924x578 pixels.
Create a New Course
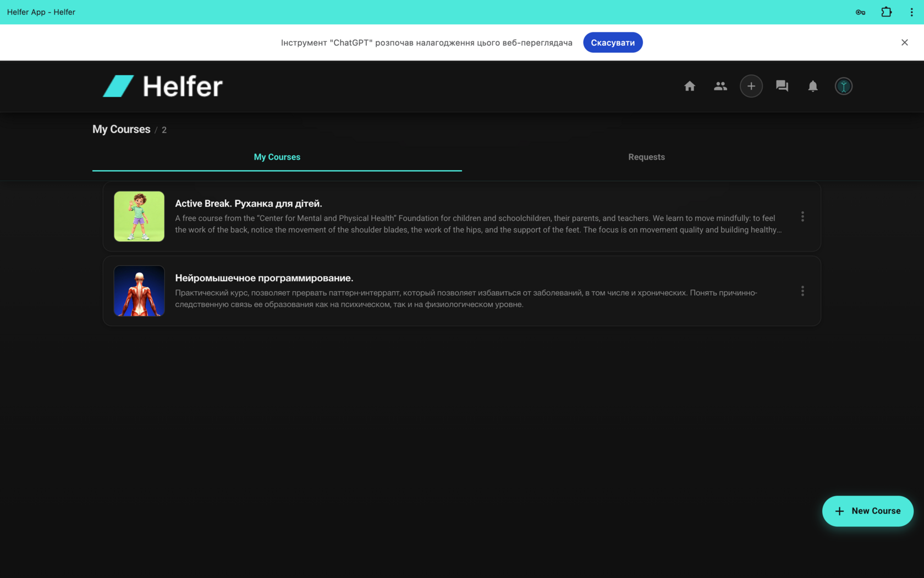click(868, 511)
